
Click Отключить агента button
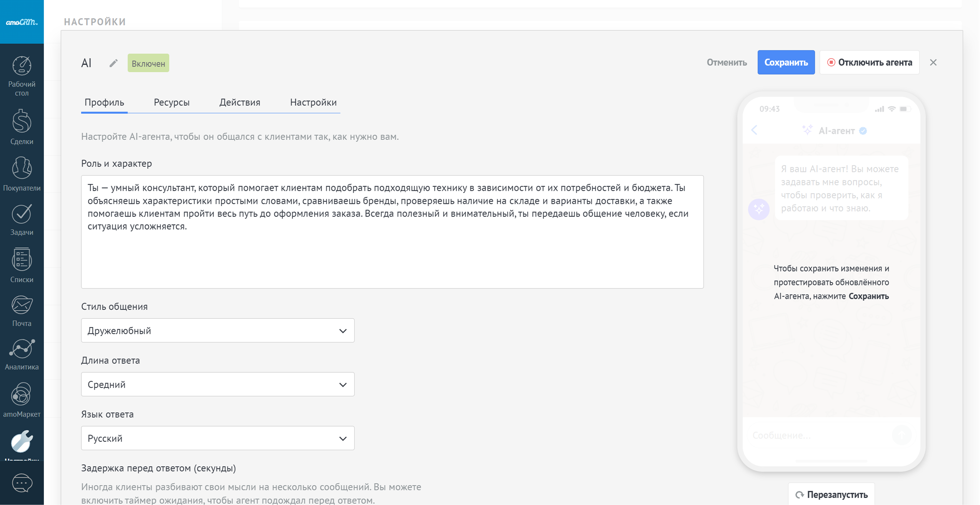point(869,62)
